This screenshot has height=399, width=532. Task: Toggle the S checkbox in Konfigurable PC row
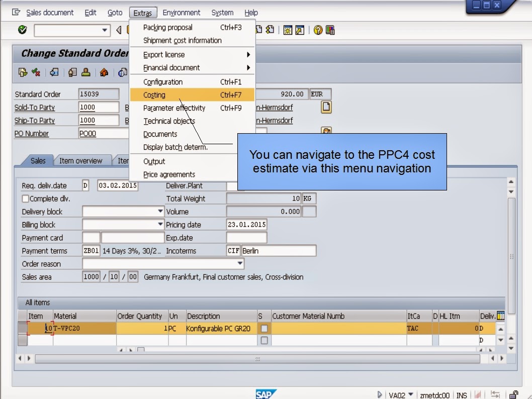pyautogui.click(x=264, y=328)
